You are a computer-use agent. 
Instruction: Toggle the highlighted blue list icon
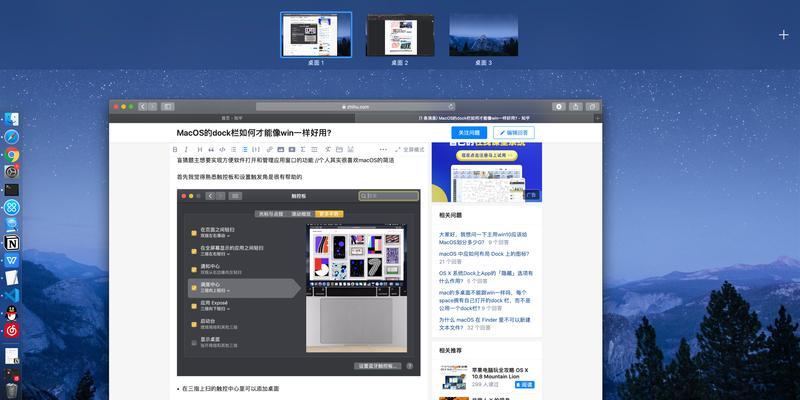[245, 149]
